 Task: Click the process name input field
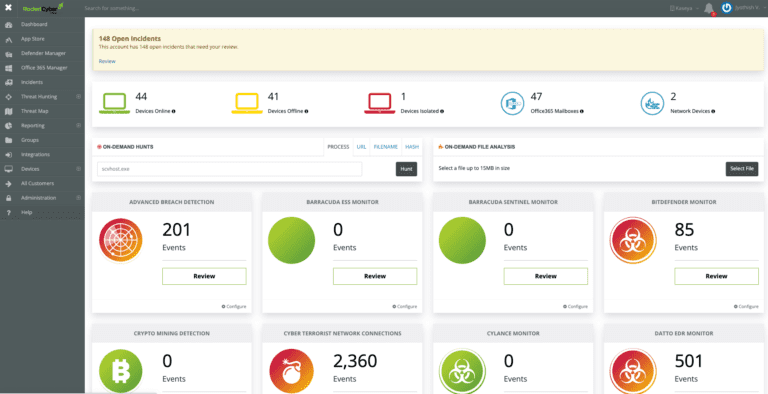point(230,169)
